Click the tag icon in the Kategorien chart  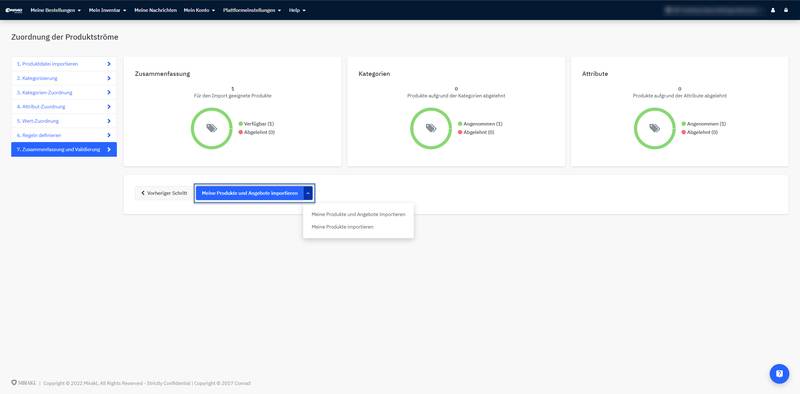pyautogui.click(x=431, y=128)
